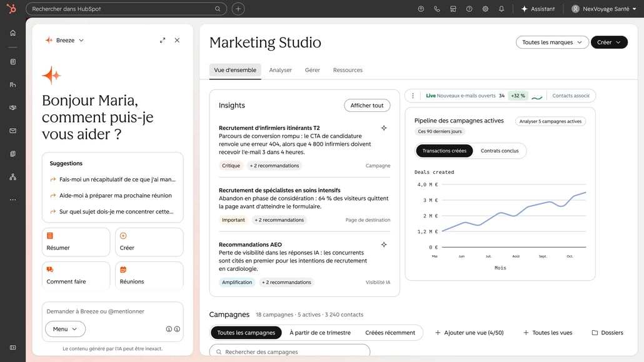Viewport: 644px width, 362px height.
Task: Click the first info icon in Breeze input
Action: (169, 329)
